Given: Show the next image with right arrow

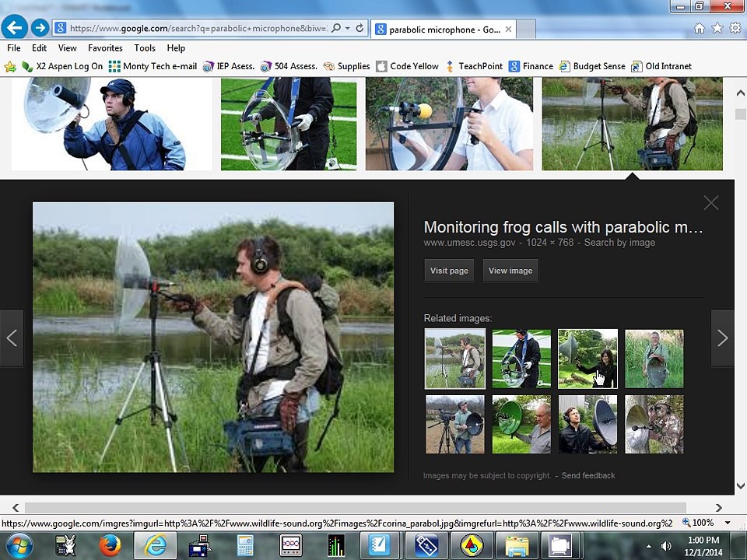Looking at the screenshot, I should tap(722, 338).
